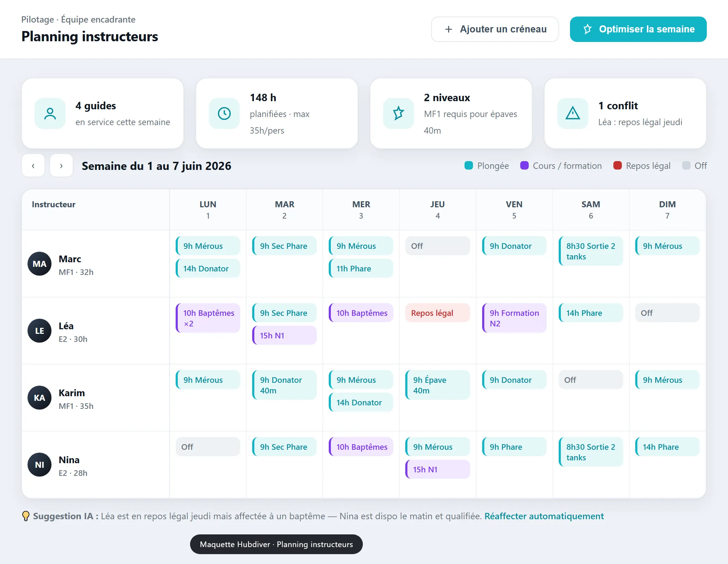This screenshot has height=564, width=728.
Task: Click the '2 niveaux' summary text
Action: coord(447,98)
